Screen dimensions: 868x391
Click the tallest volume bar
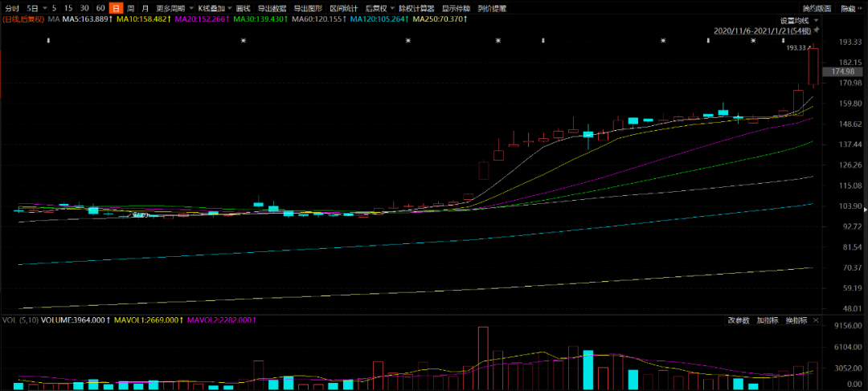click(x=483, y=358)
